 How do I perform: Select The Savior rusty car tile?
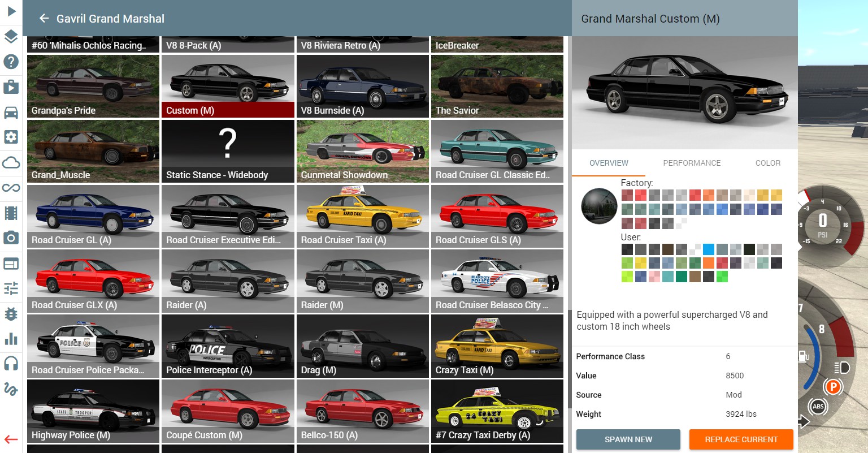(x=497, y=87)
